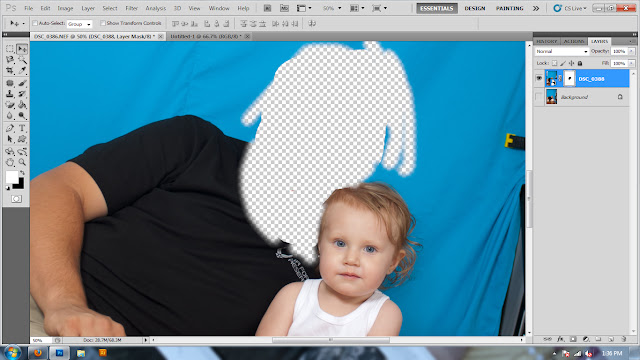
Task: Select the Hand tool
Action: pyautogui.click(x=10, y=162)
